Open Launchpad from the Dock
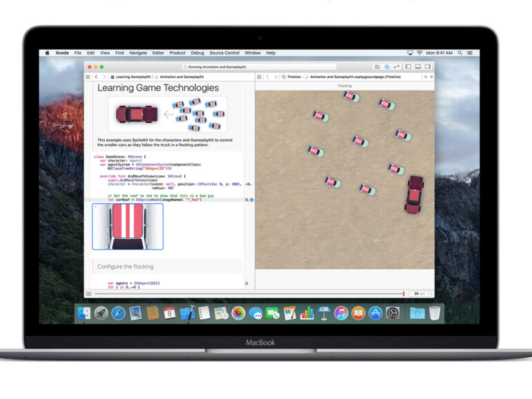Screen dimensions: 532x399 [x=101, y=313]
